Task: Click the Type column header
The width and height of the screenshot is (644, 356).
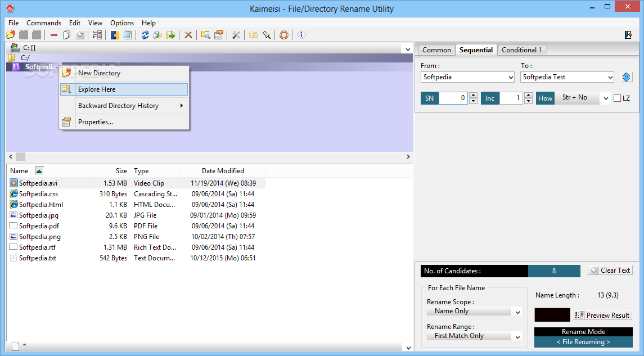Action: 156,171
